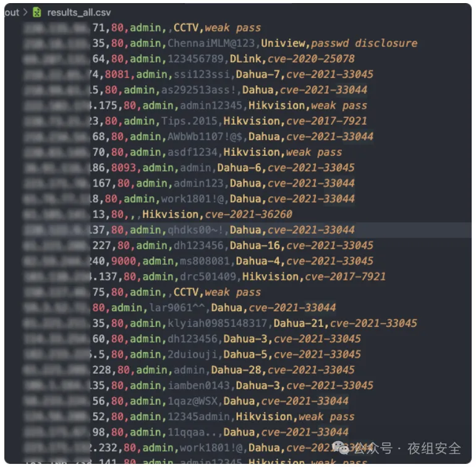
Task: Click the 'Uniview' vendor text
Action: pos(283,43)
